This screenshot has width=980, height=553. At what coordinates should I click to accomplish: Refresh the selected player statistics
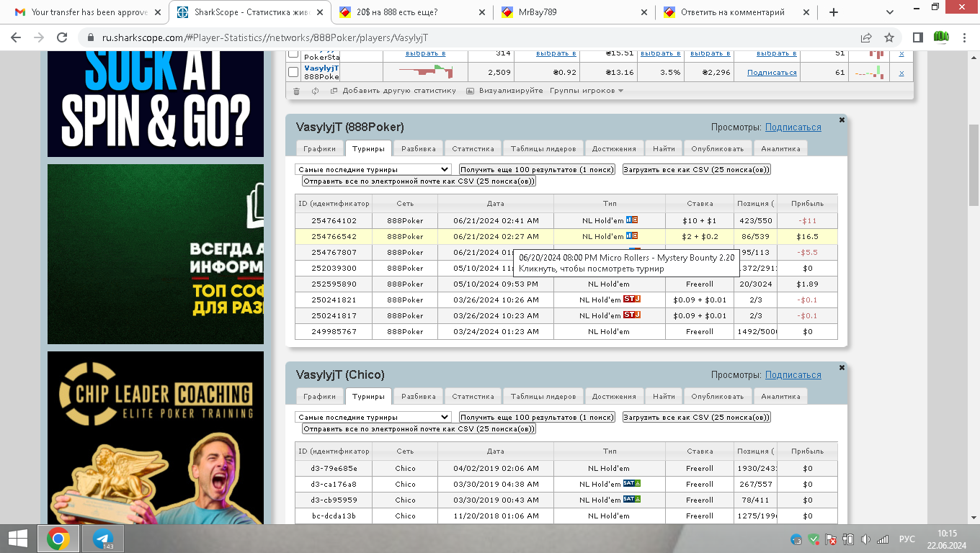[315, 91]
